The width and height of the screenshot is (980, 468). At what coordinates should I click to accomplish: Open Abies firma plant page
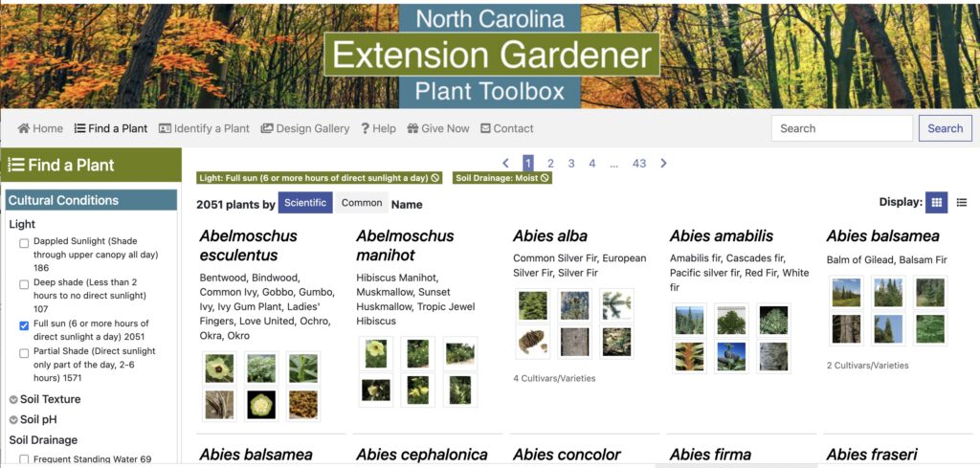(711, 455)
